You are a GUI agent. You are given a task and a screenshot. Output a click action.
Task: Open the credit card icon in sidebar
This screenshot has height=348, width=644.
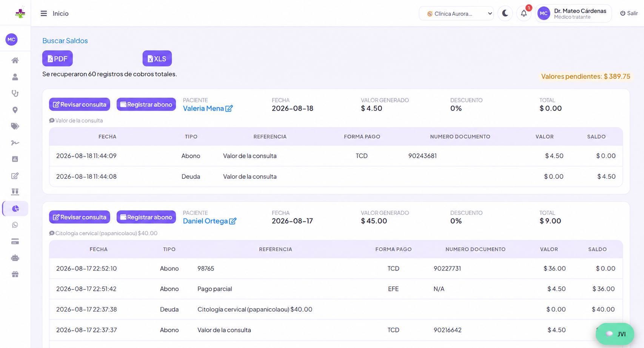(15, 242)
